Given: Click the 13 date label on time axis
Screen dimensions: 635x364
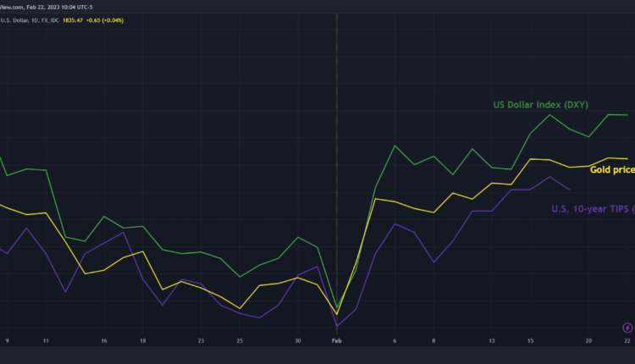Looking at the screenshot, I should click(493, 340).
